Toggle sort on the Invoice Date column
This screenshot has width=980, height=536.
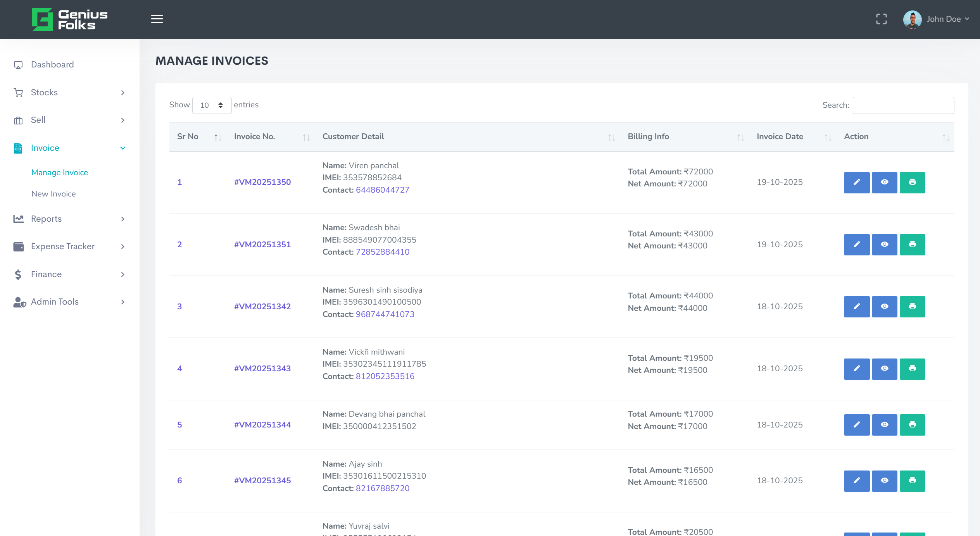point(829,137)
